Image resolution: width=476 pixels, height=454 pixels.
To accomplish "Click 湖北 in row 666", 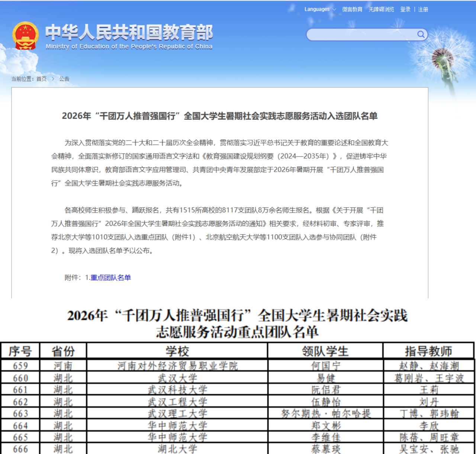I will tap(63, 449).
